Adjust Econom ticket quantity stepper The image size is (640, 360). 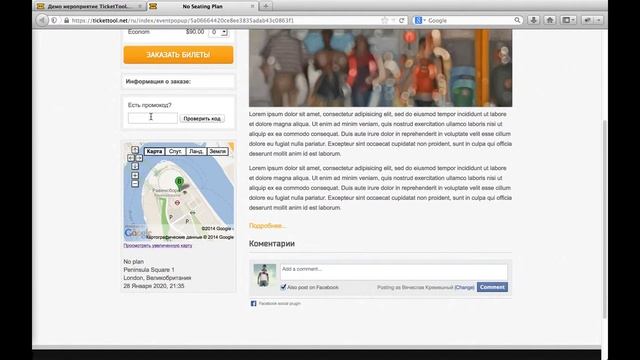click(224, 32)
